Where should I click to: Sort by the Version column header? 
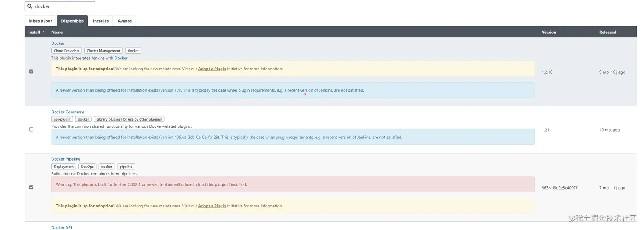549,32
